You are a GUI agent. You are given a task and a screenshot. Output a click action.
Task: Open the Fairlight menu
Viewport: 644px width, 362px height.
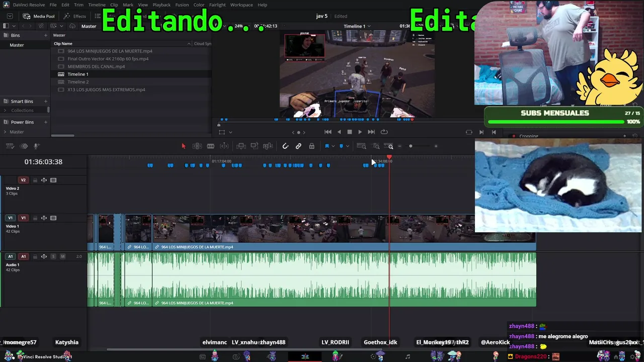(217, 5)
